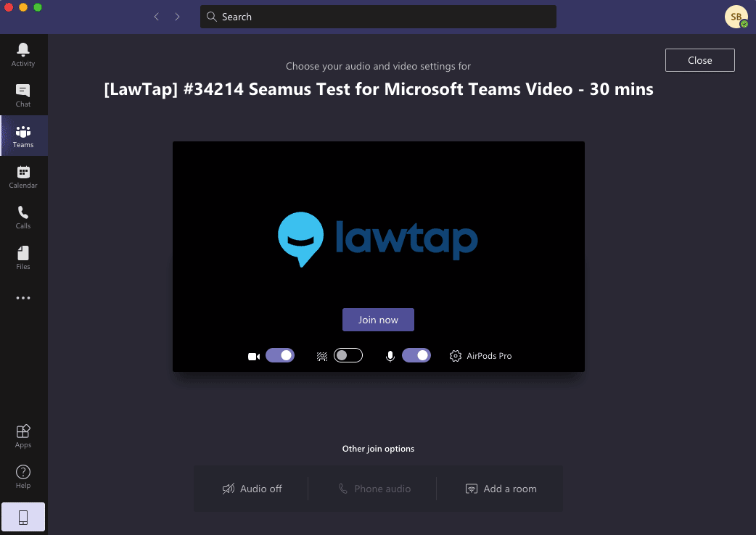Choose the Add a room option
The width and height of the screenshot is (756, 535).
pos(501,489)
